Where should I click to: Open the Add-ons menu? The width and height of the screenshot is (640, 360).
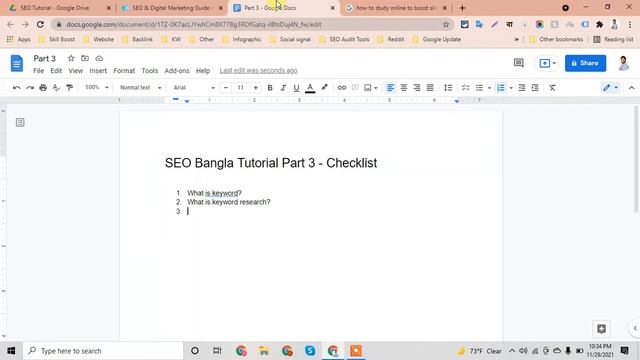pyautogui.click(x=177, y=71)
